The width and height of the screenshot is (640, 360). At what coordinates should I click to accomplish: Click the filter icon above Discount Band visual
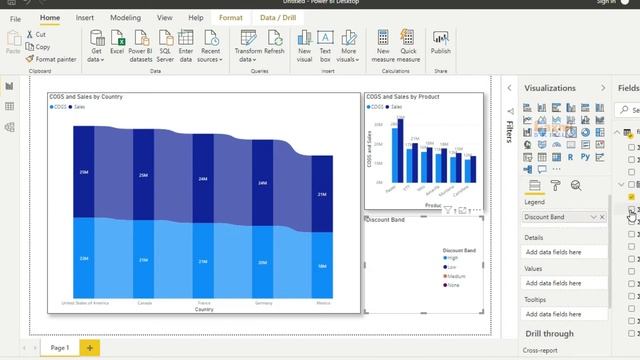point(448,211)
